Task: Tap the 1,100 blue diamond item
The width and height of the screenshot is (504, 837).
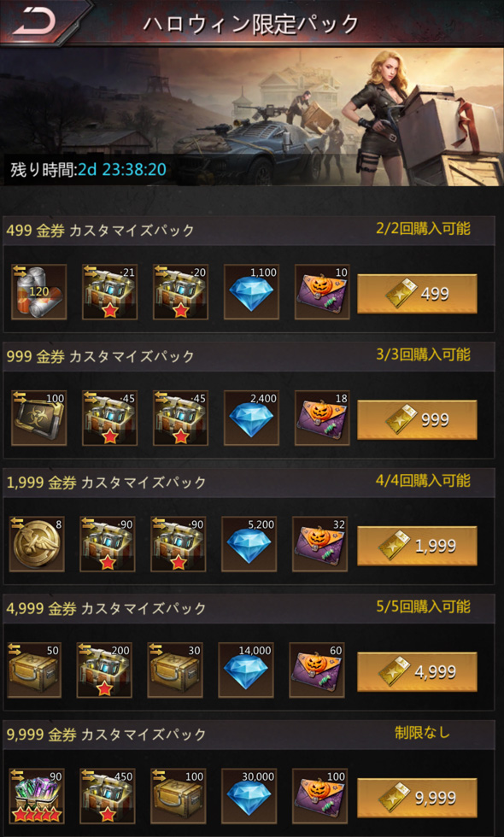Action: (x=251, y=292)
